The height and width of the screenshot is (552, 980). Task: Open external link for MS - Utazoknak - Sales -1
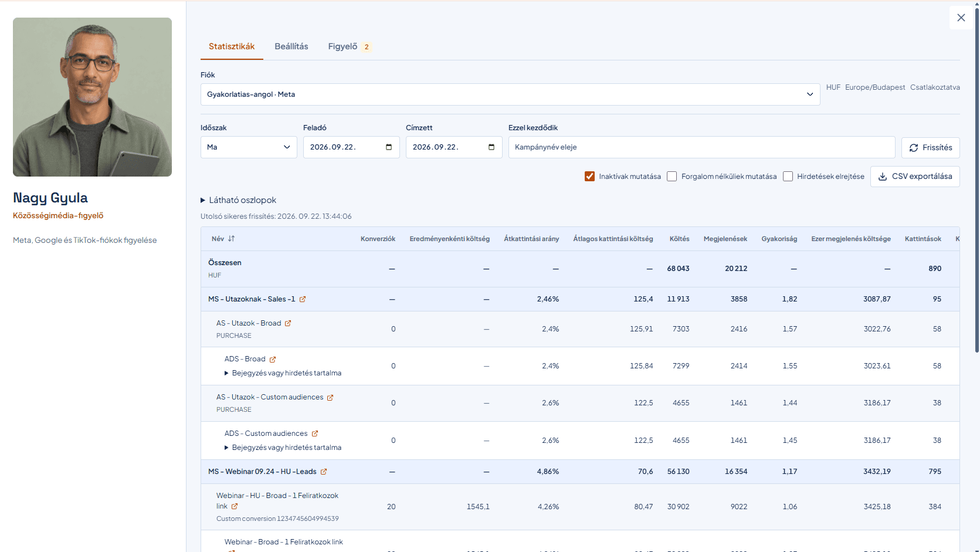click(303, 299)
